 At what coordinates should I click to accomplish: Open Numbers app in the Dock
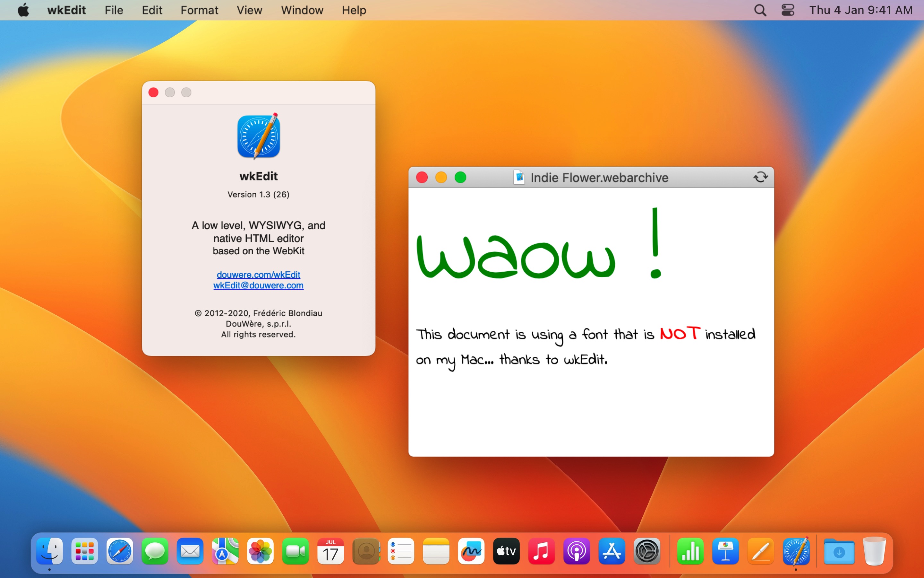(690, 551)
